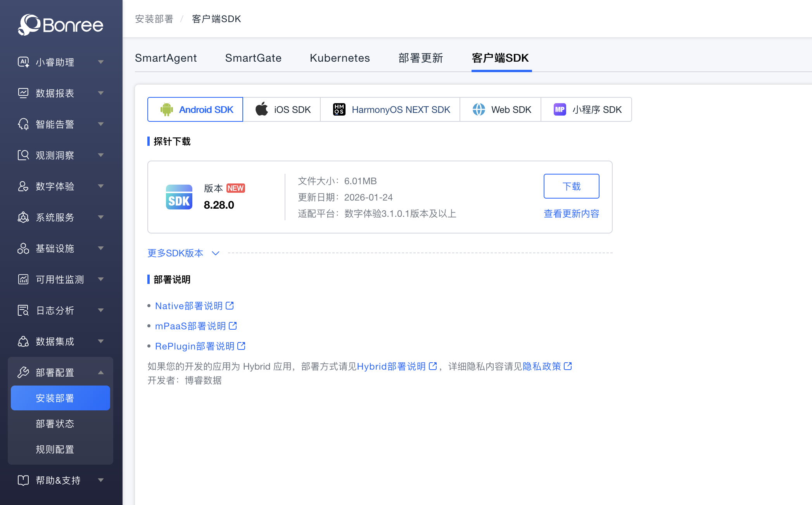Expand 更多SDK版本 chevron

tap(216, 253)
